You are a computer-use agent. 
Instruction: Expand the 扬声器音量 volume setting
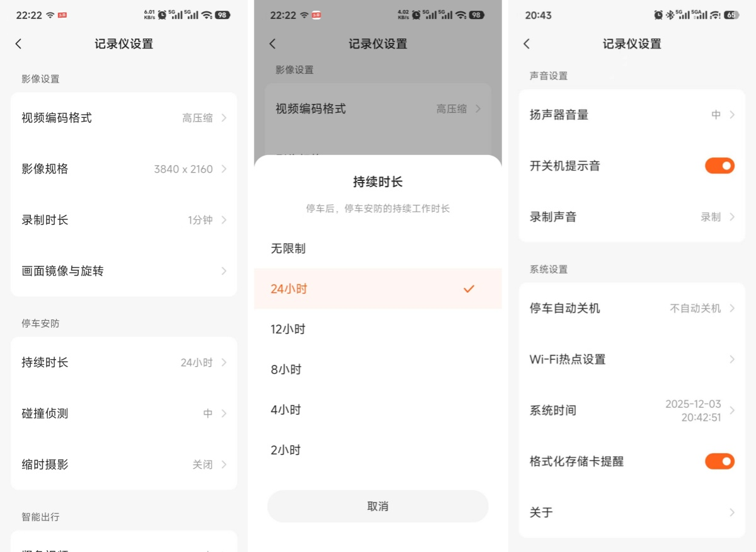click(631, 115)
